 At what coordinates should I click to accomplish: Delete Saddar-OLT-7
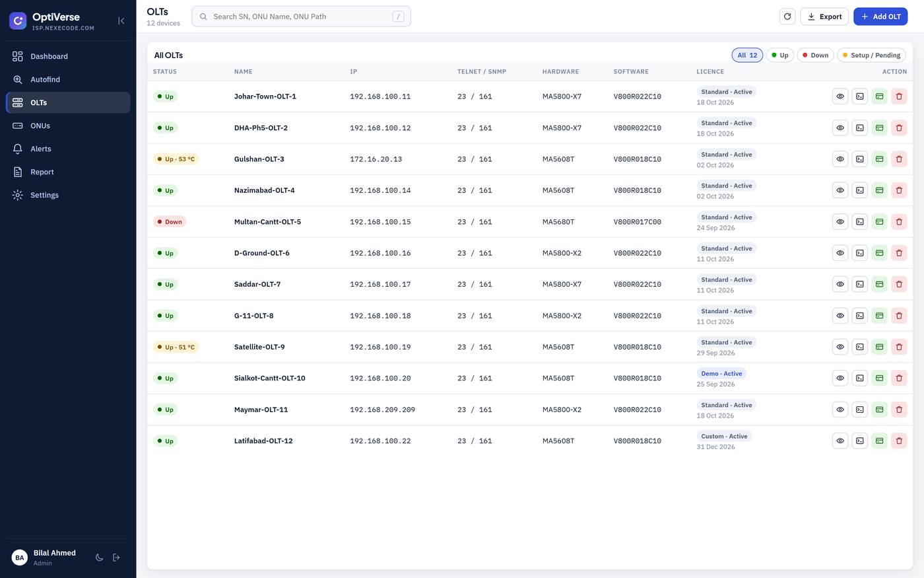click(x=899, y=284)
